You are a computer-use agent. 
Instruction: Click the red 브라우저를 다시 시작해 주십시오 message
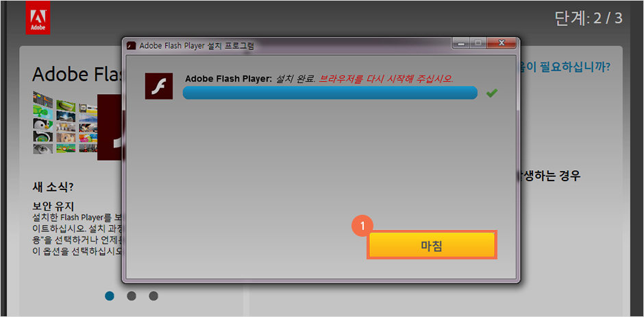click(x=386, y=79)
